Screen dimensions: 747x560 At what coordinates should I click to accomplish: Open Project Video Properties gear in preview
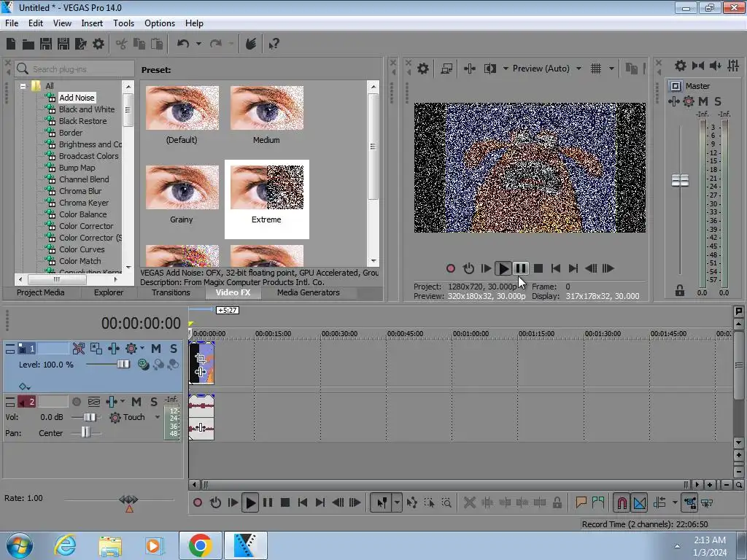422,69
